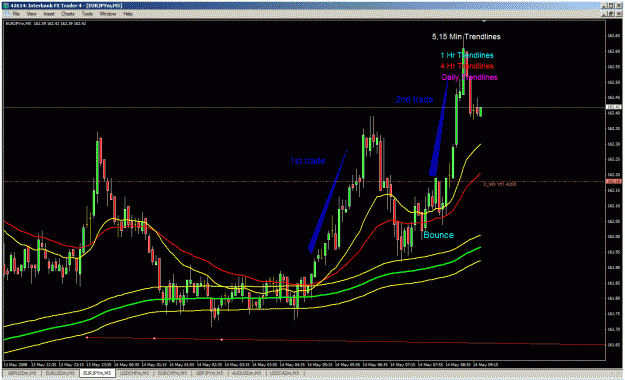This screenshot has height=380, width=625.
Task: Restore the inner chart window
Action: point(611,14)
